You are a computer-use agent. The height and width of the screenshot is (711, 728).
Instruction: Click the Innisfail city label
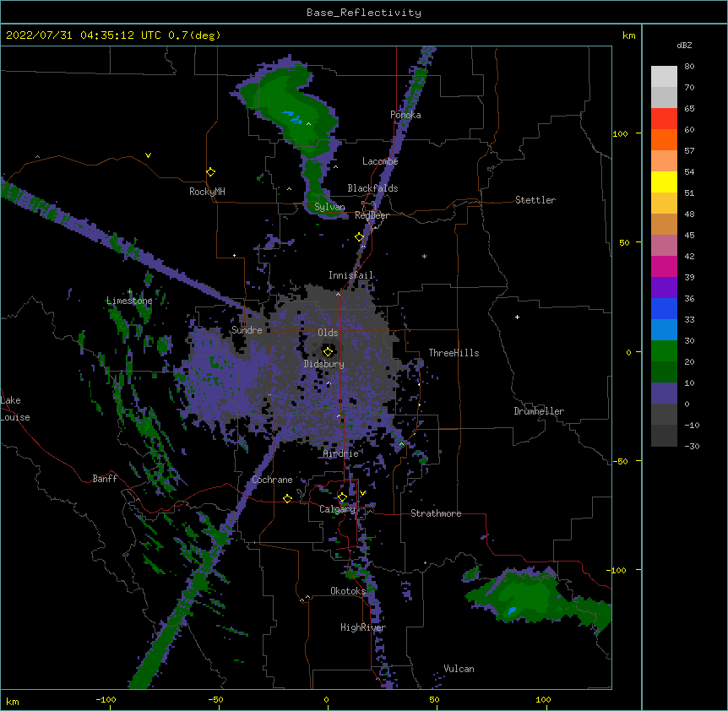click(350, 275)
